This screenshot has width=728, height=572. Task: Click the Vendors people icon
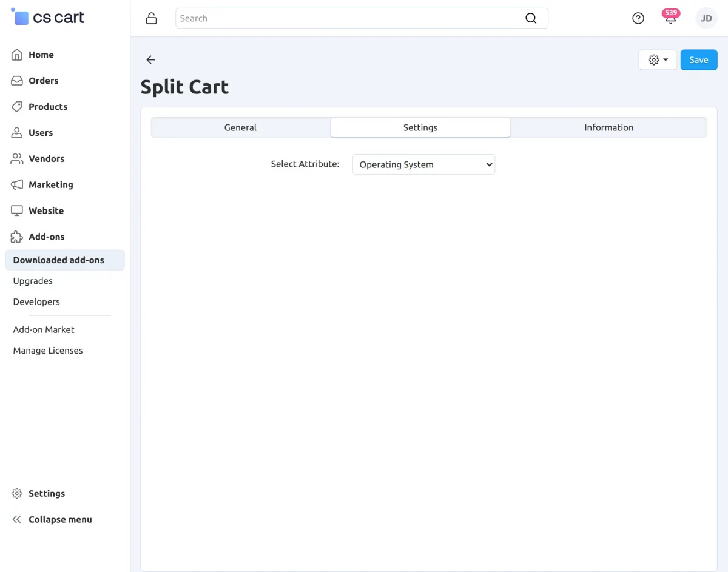[17, 159]
